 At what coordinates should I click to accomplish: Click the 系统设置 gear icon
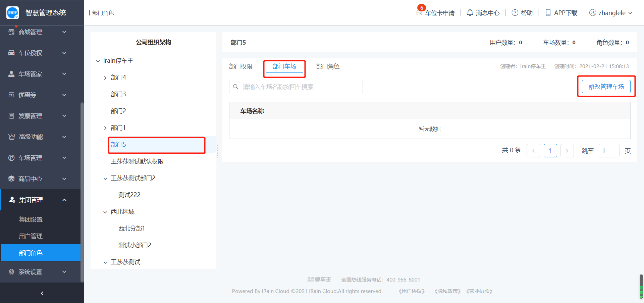[11, 272]
